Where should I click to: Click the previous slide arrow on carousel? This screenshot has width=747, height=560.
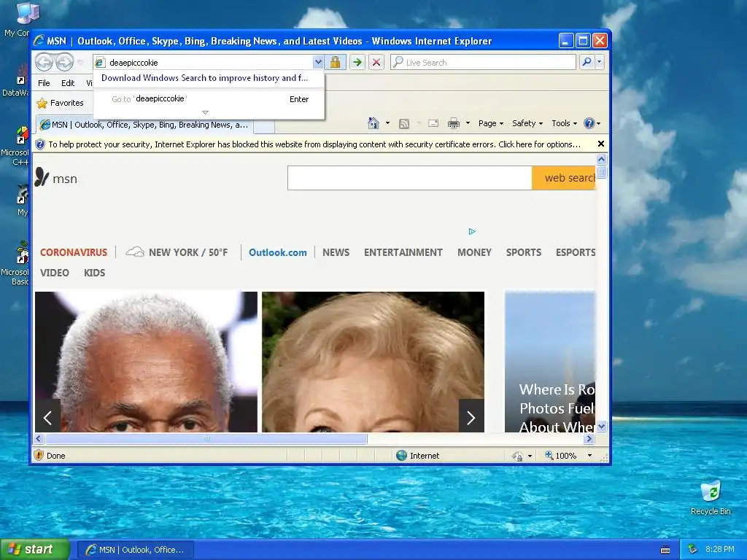(x=47, y=417)
